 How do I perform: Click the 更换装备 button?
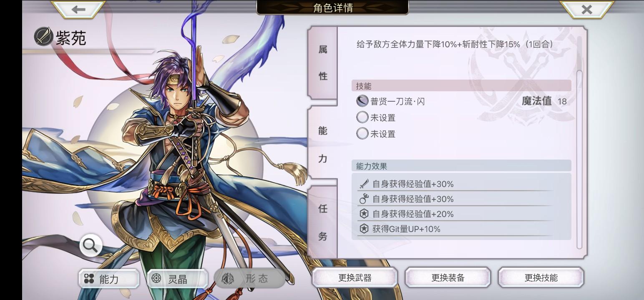point(448,277)
